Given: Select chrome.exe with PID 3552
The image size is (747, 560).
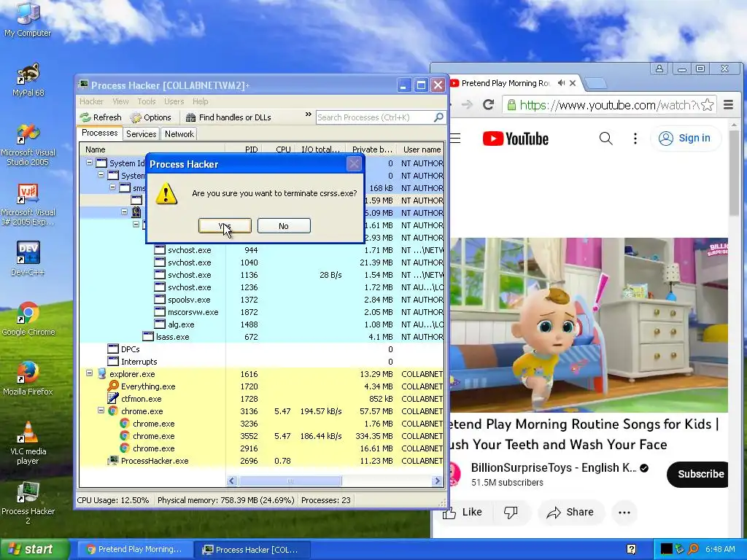Looking at the screenshot, I should [x=261, y=436].
